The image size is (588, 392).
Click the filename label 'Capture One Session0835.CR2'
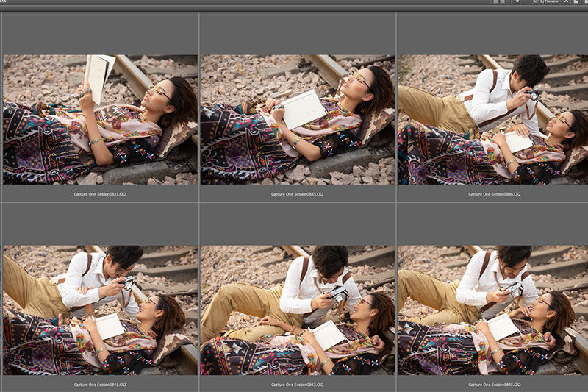[x=298, y=194]
